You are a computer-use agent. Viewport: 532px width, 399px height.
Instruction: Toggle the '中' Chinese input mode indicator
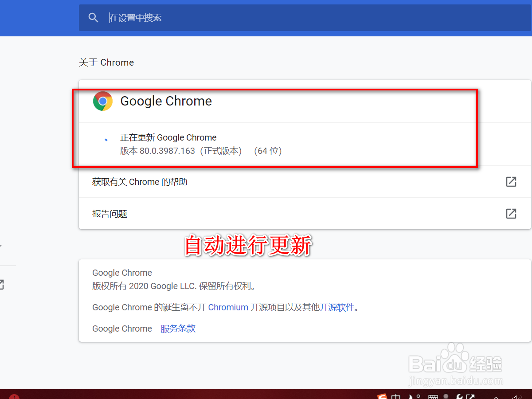(396, 396)
